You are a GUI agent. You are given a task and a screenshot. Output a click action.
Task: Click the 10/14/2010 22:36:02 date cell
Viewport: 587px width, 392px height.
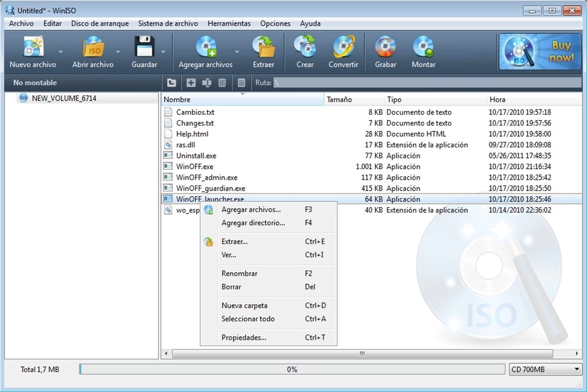[520, 210]
